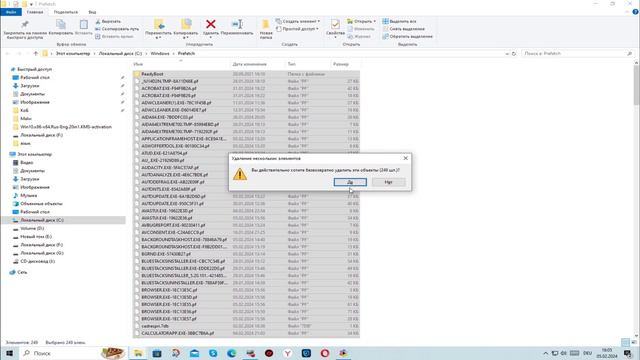Select Музыка in the navigation tree
The image size is (640, 360).
pyautogui.click(x=29, y=196)
